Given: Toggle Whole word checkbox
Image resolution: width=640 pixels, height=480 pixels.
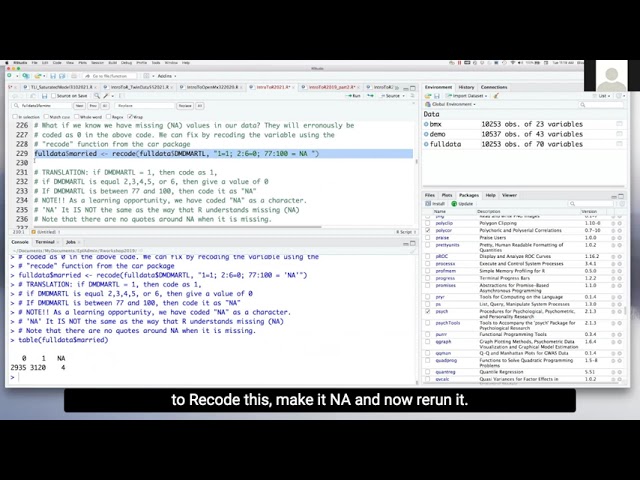Looking at the screenshot, I should (77, 117).
